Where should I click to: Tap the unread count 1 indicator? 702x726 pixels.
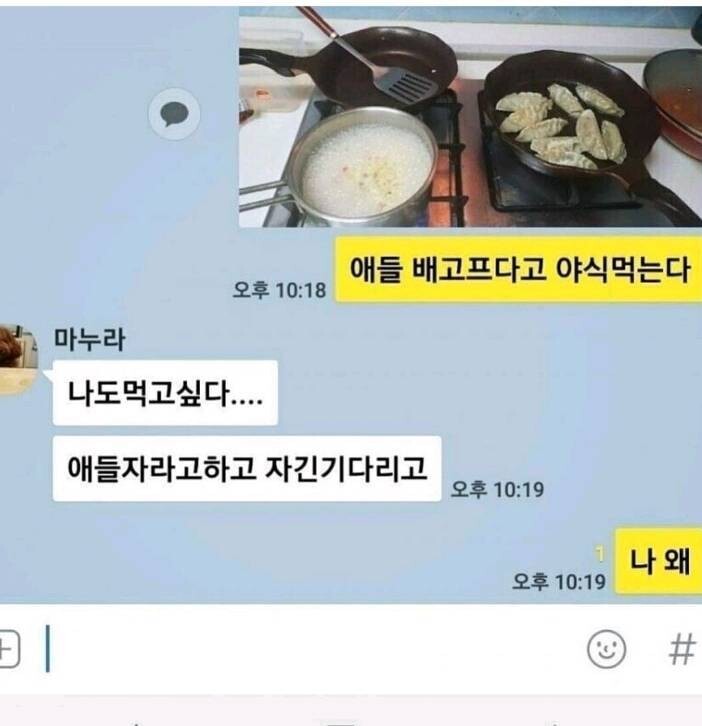point(600,553)
